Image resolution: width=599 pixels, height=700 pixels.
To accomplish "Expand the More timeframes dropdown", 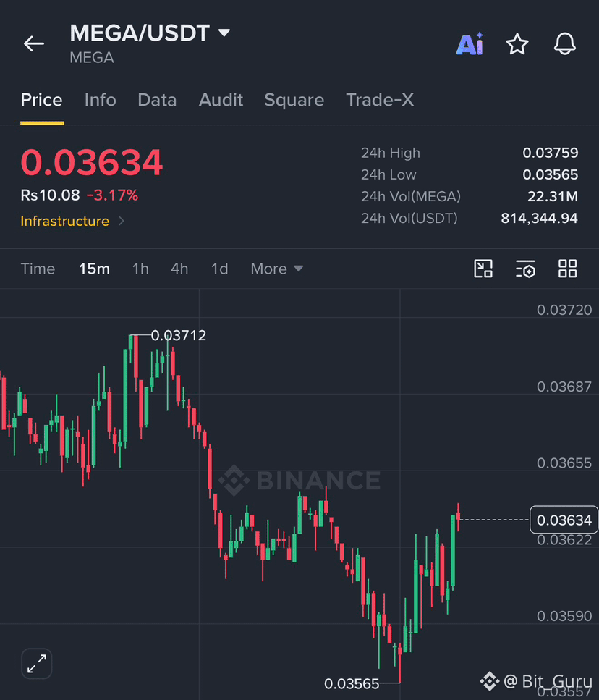I will (x=276, y=269).
